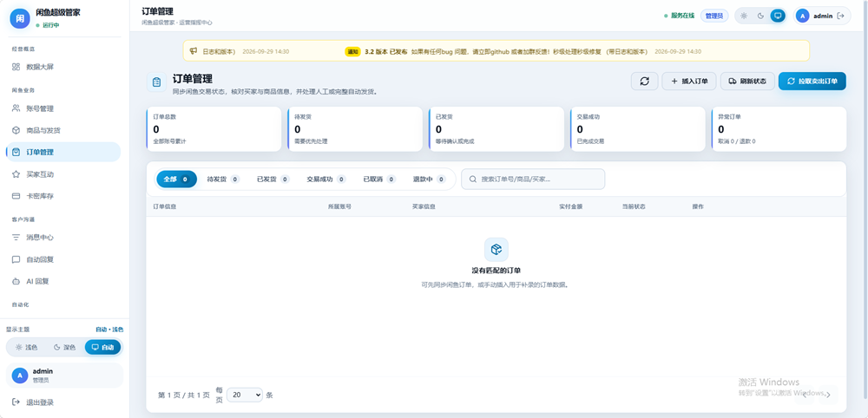Click the 交易成功 card showing 已完成交易

coord(638,129)
